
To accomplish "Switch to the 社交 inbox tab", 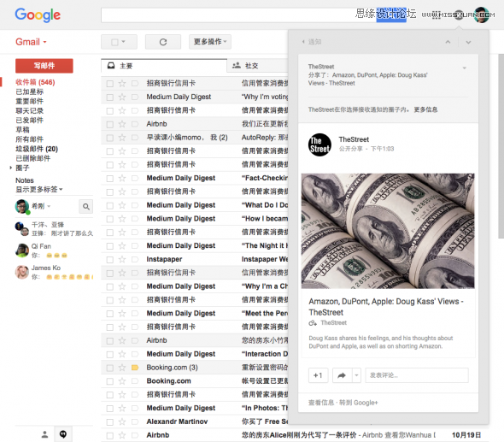I will [258, 66].
